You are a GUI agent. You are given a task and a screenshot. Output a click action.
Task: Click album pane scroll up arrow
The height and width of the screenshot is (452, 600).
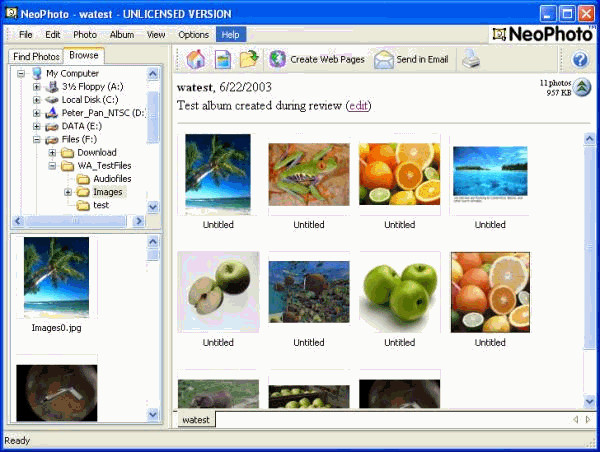589,139
